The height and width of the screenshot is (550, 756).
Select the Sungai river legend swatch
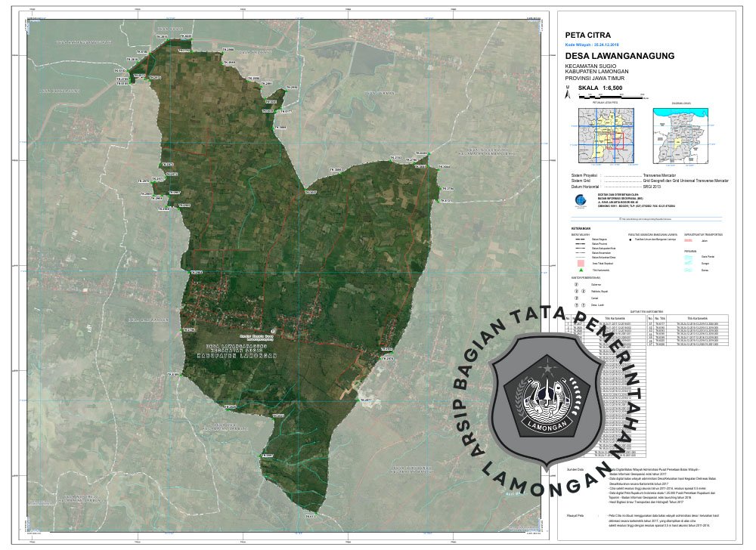coord(688,262)
